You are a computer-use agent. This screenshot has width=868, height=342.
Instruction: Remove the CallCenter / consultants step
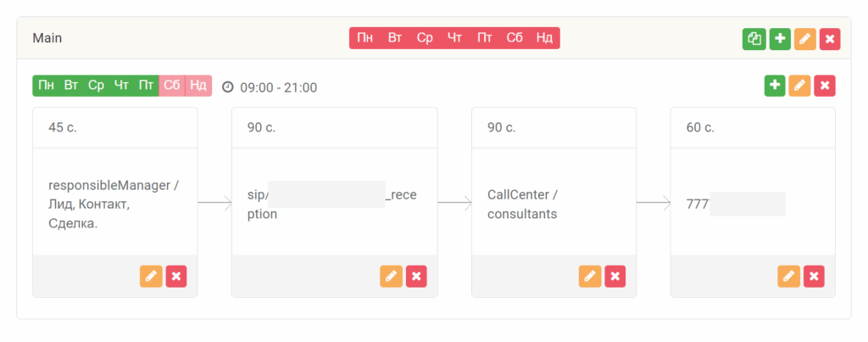point(615,276)
